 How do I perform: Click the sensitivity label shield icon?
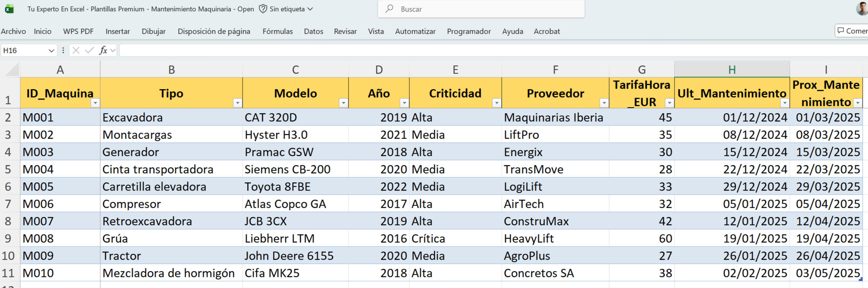coord(263,9)
